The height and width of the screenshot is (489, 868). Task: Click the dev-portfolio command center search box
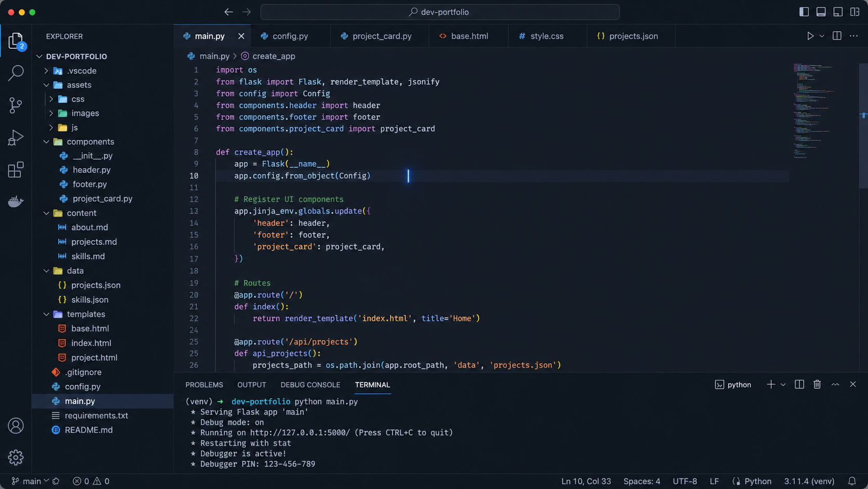[x=440, y=12]
